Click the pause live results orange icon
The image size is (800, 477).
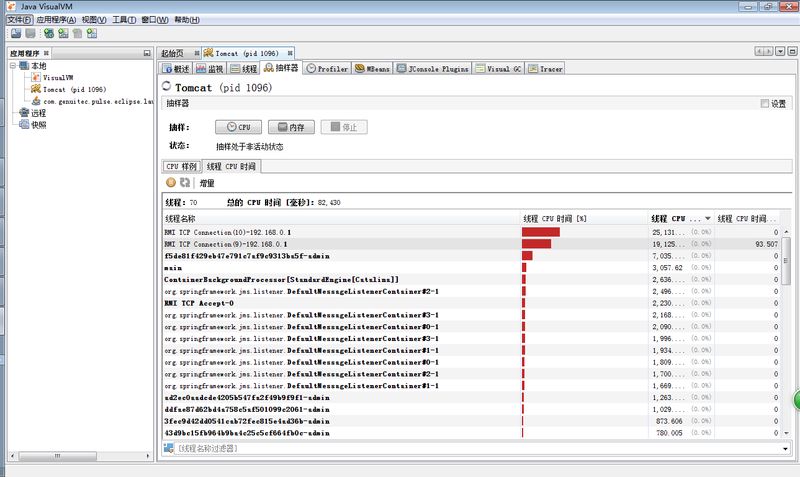(171, 182)
